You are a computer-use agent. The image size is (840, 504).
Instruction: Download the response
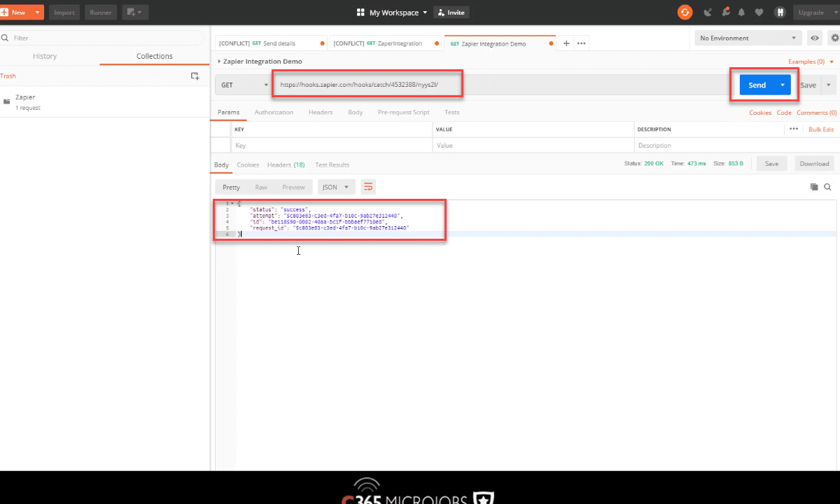pyautogui.click(x=814, y=164)
